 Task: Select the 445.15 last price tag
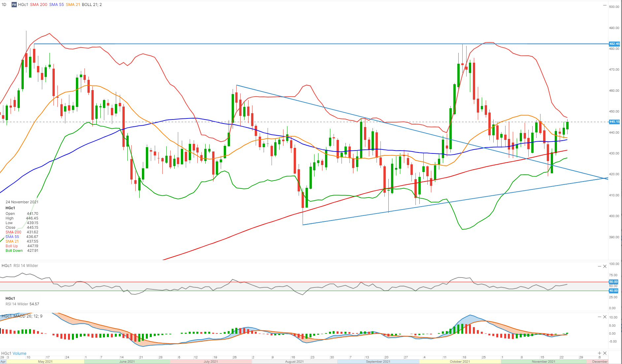click(x=614, y=122)
